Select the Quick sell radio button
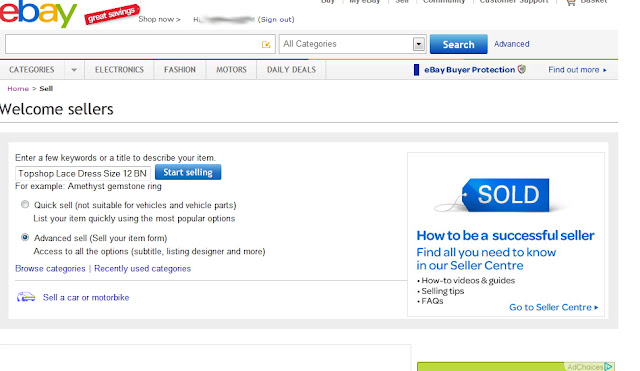The height and width of the screenshot is (371, 640). [25, 204]
